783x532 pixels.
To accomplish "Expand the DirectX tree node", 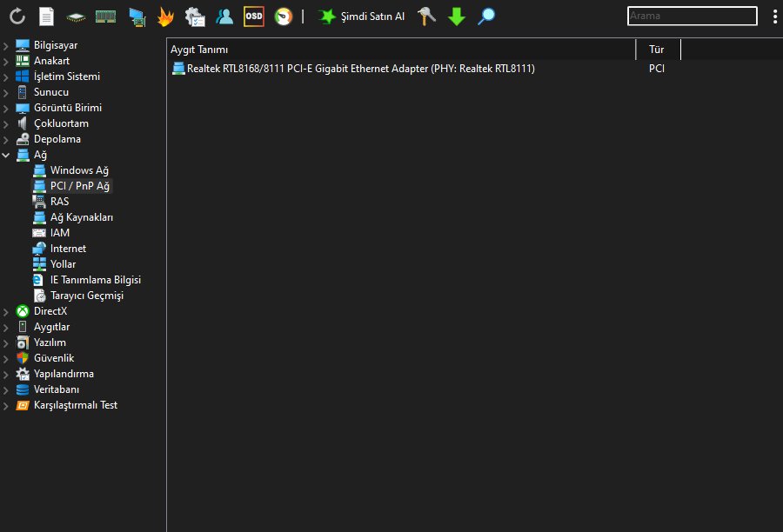I will (7, 311).
